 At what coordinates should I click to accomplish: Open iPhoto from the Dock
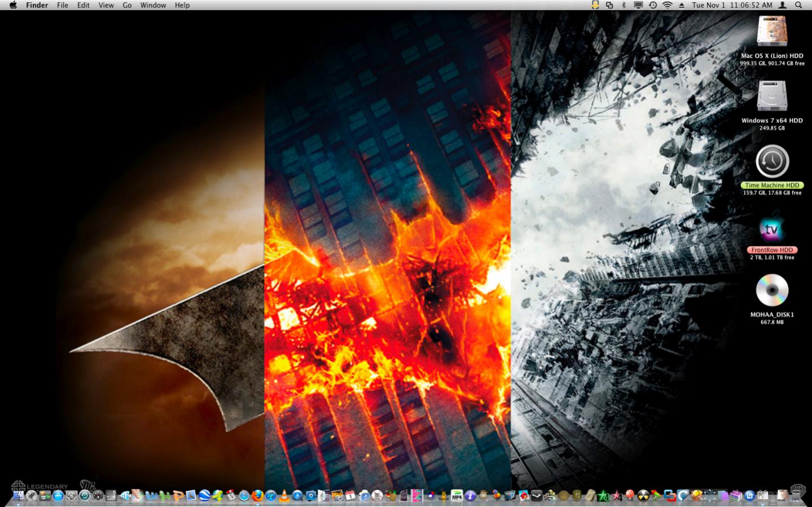point(337,496)
